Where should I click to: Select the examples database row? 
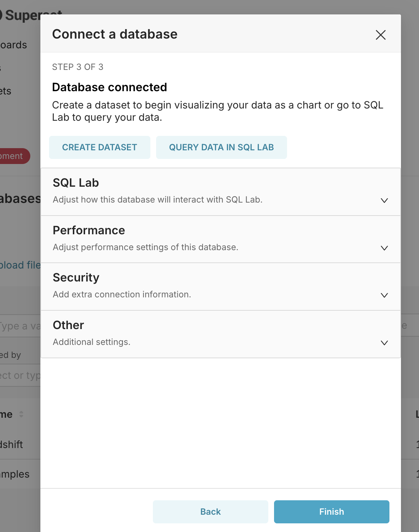click(x=15, y=474)
